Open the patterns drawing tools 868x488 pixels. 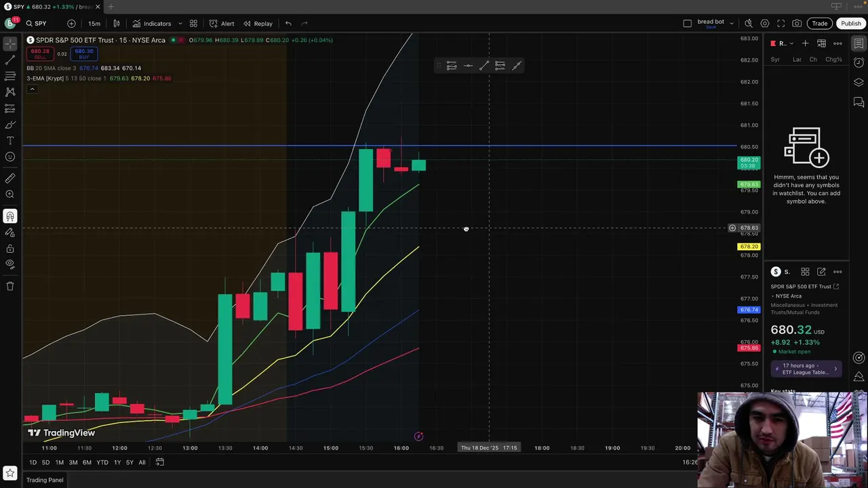point(10,92)
